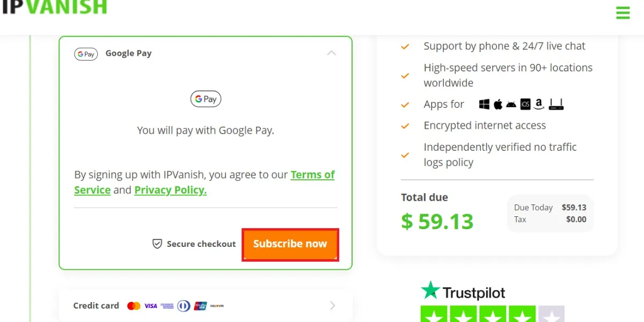This screenshot has height=322, width=644.
Task: Click the small Google Pay badge icon
Action: coord(86,54)
